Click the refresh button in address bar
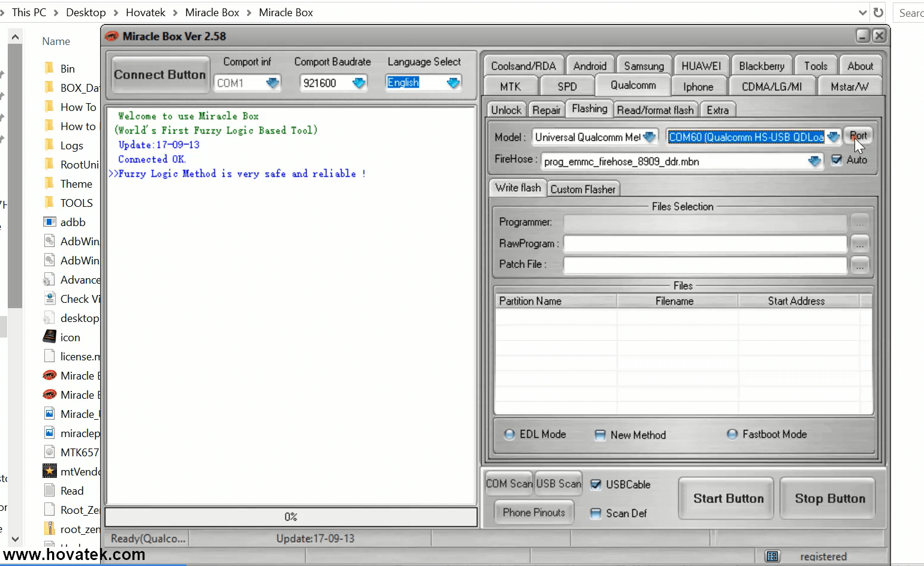Image resolution: width=924 pixels, height=566 pixels. pyautogui.click(x=878, y=13)
